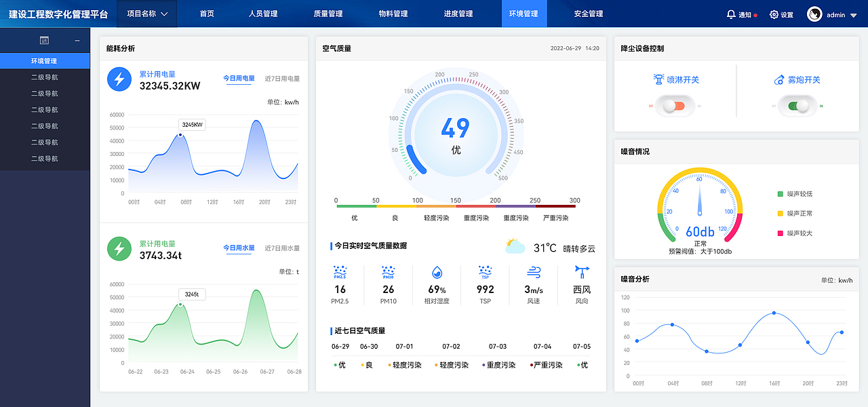Expand the first 二级导航 item
868x407 pixels.
point(45,77)
